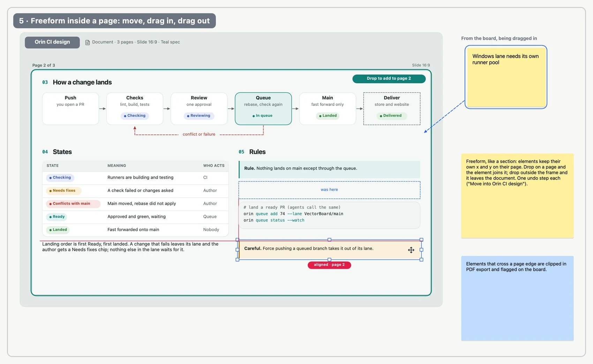Click the "Ready" state chip
The width and height of the screenshot is (593, 364).
pyautogui.click(x=57, y=217)
